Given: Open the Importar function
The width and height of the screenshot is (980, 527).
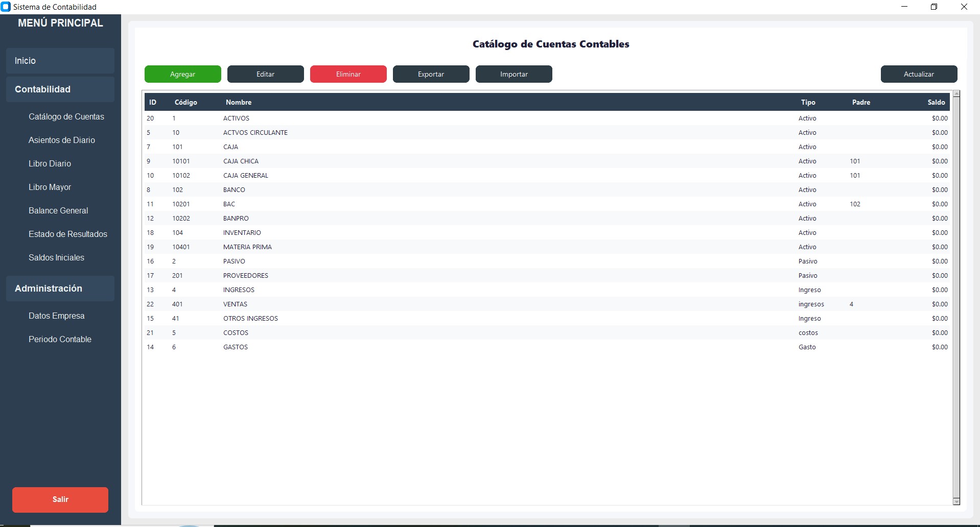Looking at the screenshot, I should (514, 74).
